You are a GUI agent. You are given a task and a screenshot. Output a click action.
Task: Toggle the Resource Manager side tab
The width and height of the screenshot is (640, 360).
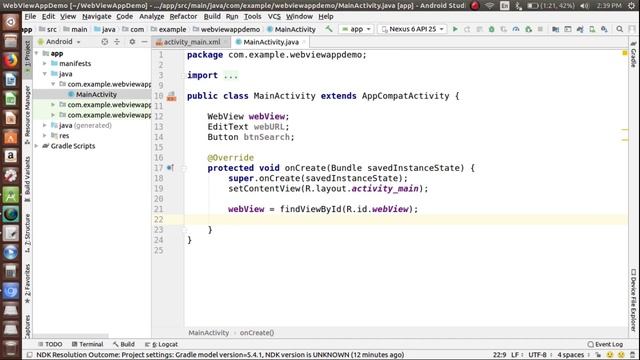click(27, 115)
